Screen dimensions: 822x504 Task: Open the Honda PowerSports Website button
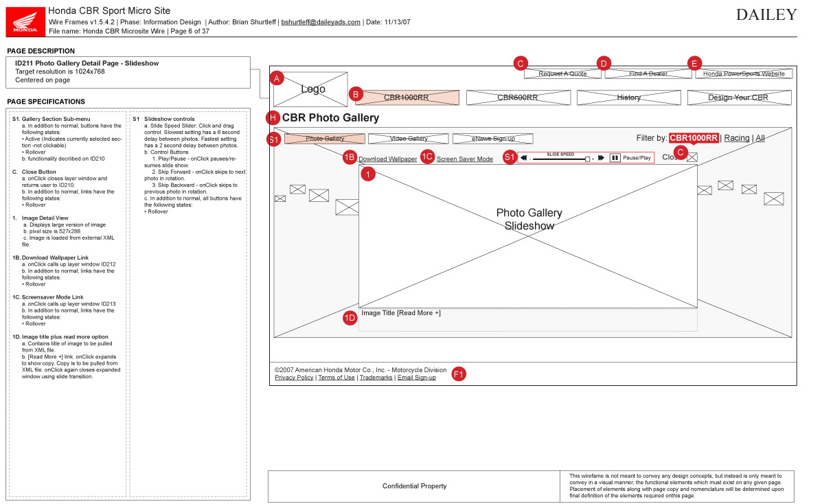[744, 73]
